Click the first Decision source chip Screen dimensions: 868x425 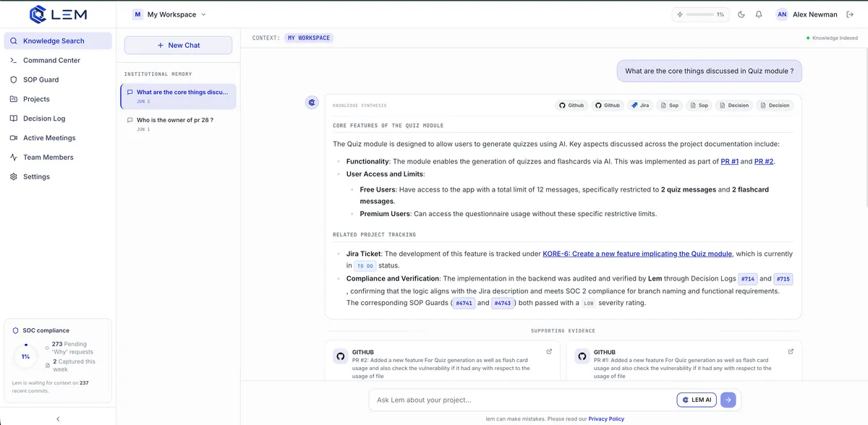click(734, 105)
